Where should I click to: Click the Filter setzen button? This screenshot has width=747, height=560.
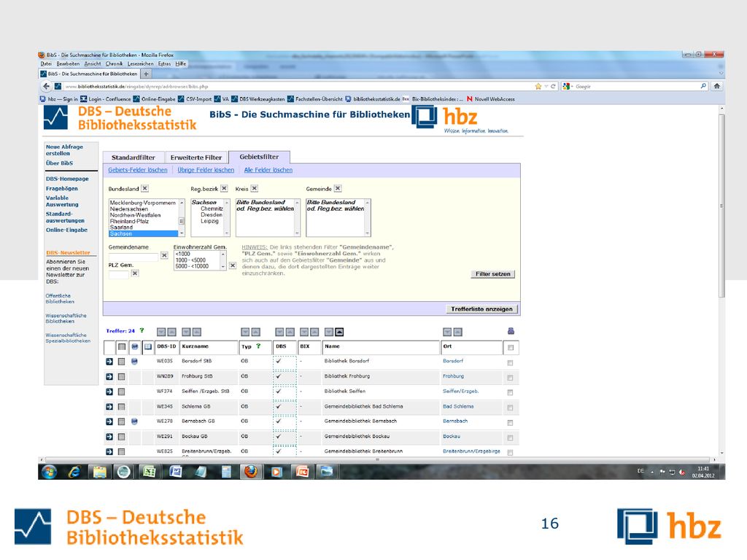[492, 274]
